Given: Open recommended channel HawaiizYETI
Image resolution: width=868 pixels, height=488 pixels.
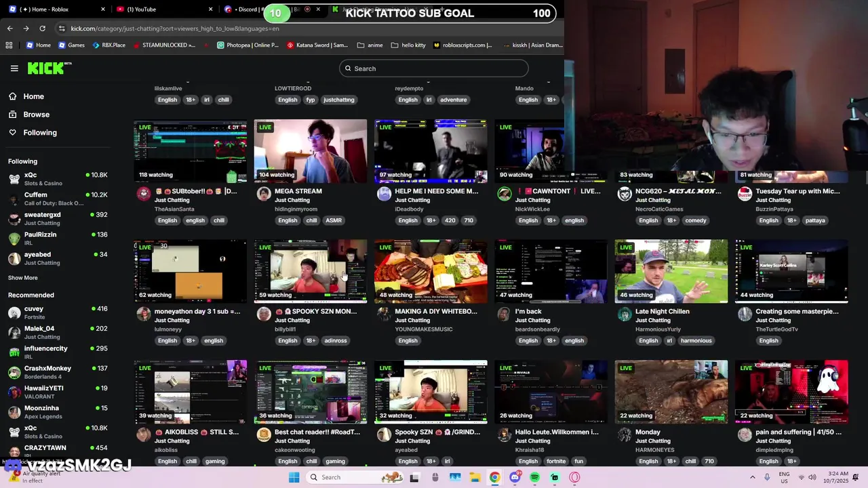Looking at the screenshot, I should click(58, 392).
